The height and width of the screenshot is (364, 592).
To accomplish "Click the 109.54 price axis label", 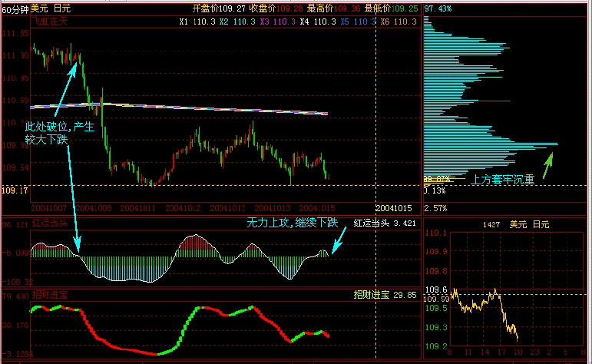I will click(15, 167).
